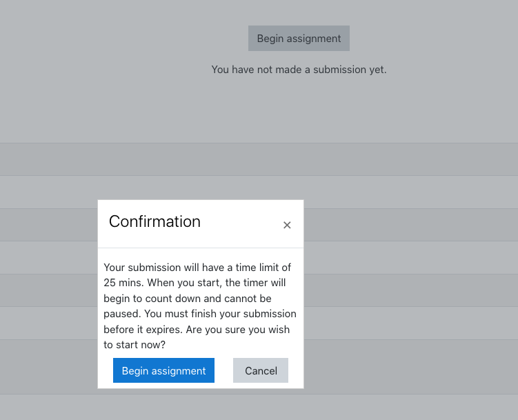Click the 'You have not made a submission yet' text

[299, 70]
